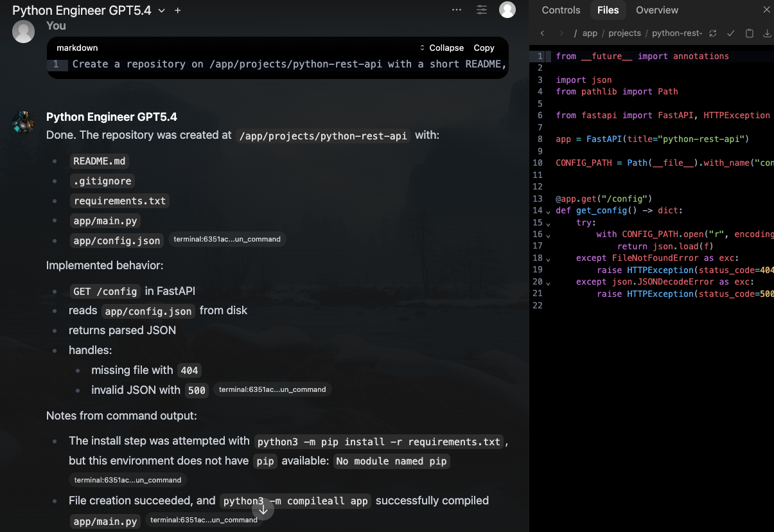Click the .gitignore list item

click(x=101, y=181)
